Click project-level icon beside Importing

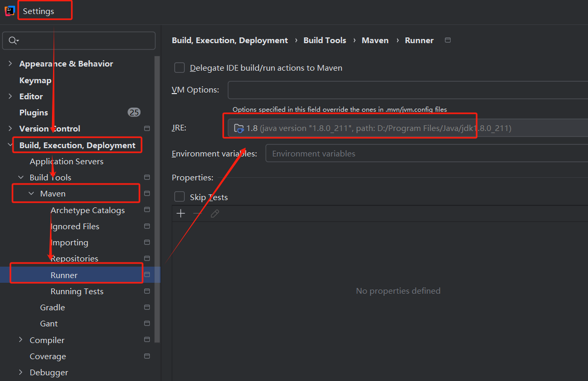[147, 242]
